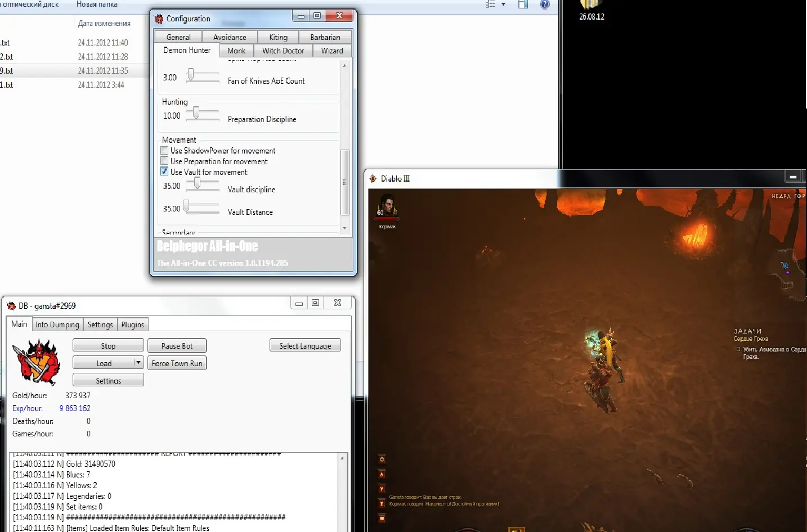Screen dimensions: 807x532
Task: Click the Vault Distance slider
Action: [203, 207]
